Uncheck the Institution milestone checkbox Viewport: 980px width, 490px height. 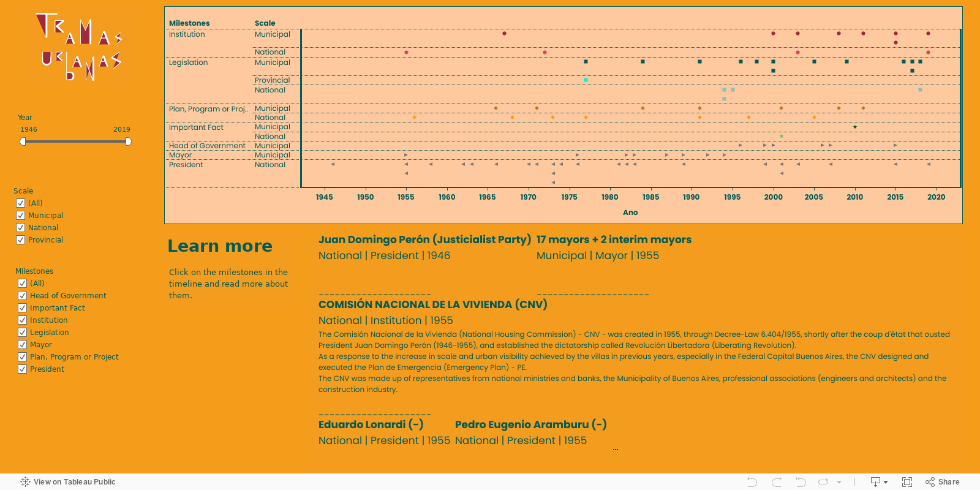coord(22,320)
